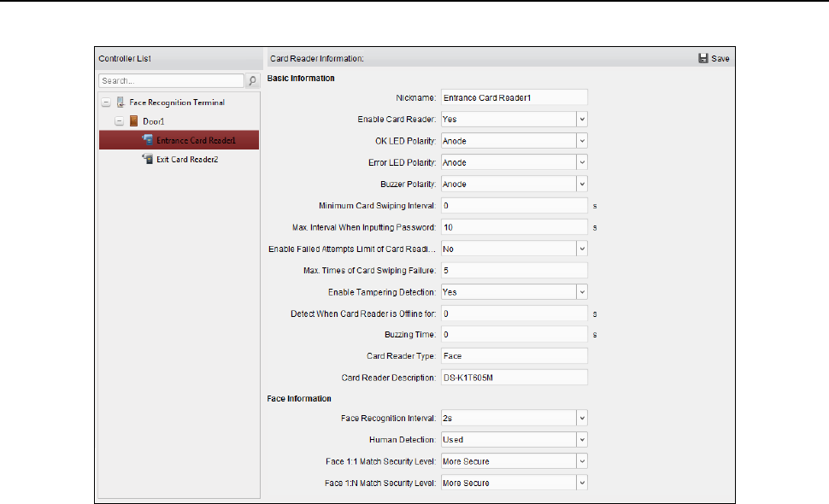Screen dimensions: 829x504
Task: Click Detect When Card Reader is Offline field
Action: coord(514,314)
